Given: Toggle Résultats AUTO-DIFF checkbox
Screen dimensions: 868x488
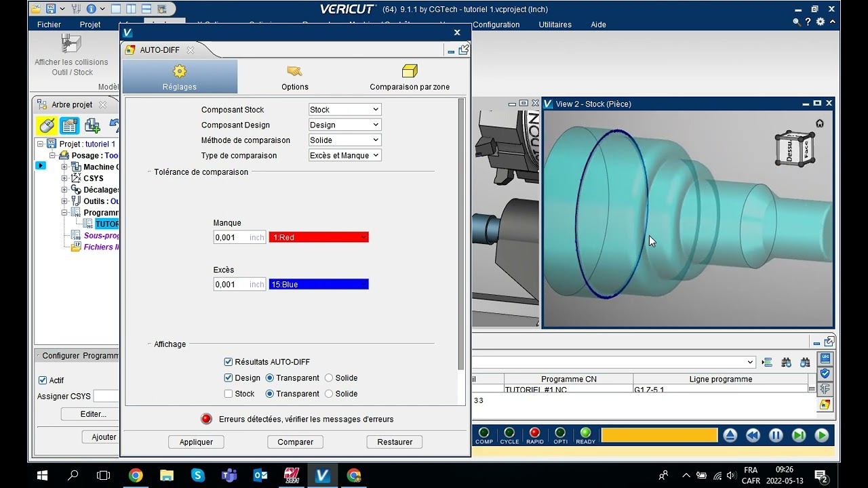Looking at the screenshot, I should pos(229,362).
